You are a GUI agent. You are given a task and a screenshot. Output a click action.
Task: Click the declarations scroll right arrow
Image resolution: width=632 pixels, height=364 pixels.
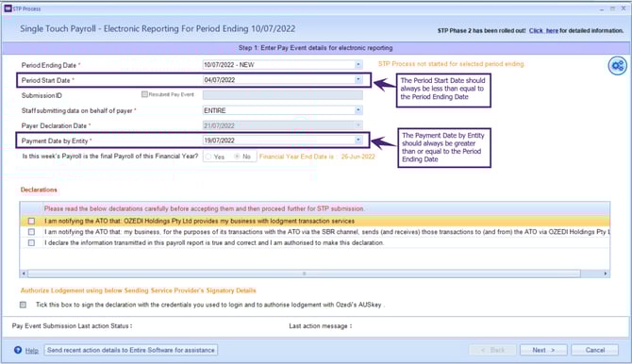coord(606,273)
